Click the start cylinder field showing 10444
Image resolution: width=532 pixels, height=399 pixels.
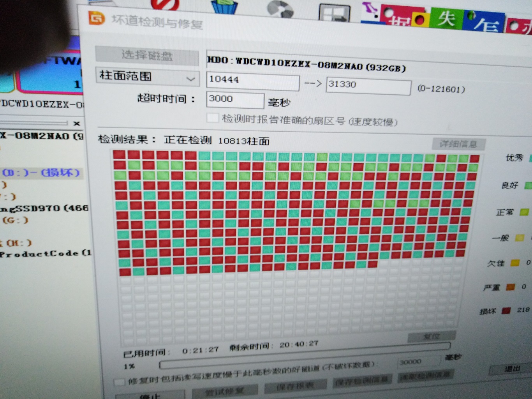(x=253, y=81)
